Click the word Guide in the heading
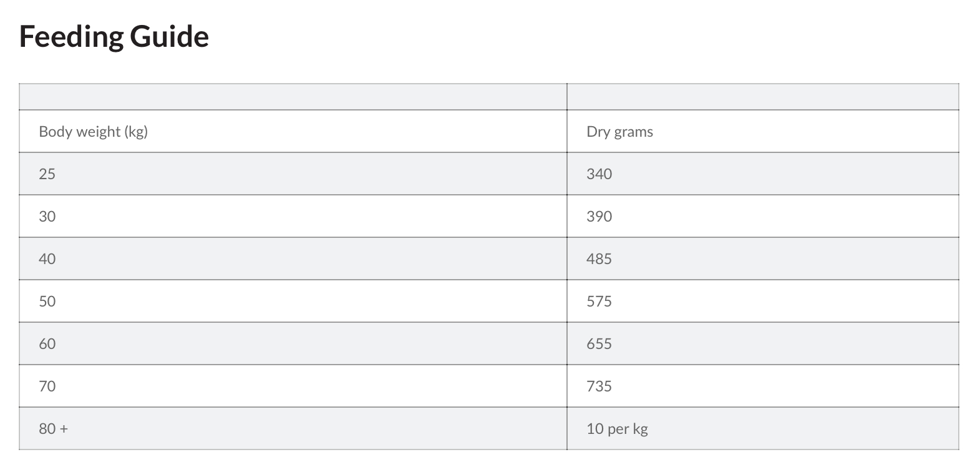This screenshot has height=472, width=980. 169,36
